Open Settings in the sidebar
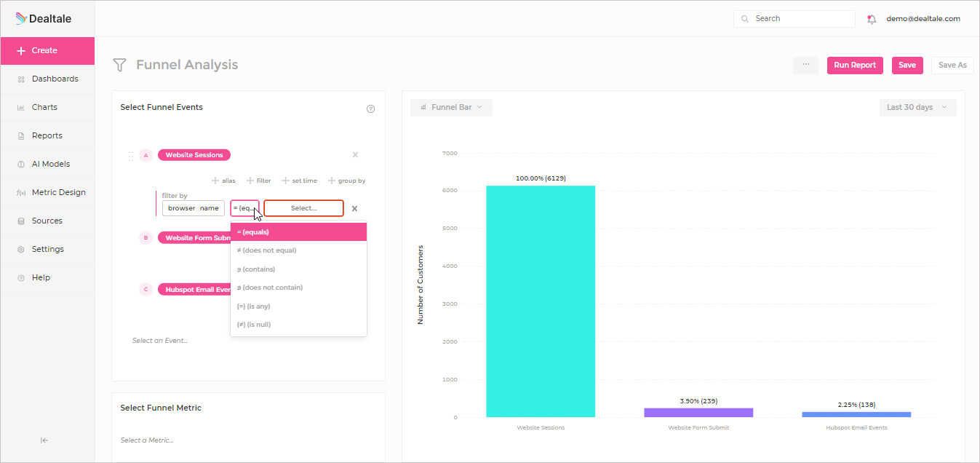The height and width of the screenshot is (463, 980). (x=47, y=249)
